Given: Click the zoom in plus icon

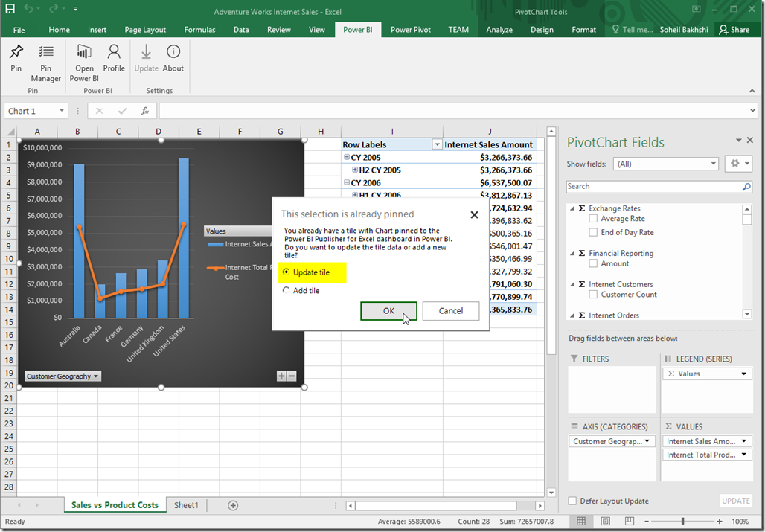Looking at the screenshot, I should [719, 522].
